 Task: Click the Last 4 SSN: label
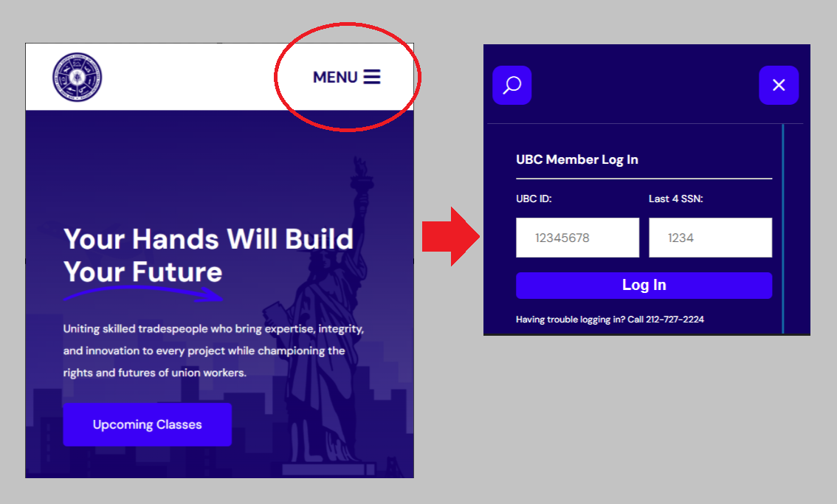click(x=676, y=199)
